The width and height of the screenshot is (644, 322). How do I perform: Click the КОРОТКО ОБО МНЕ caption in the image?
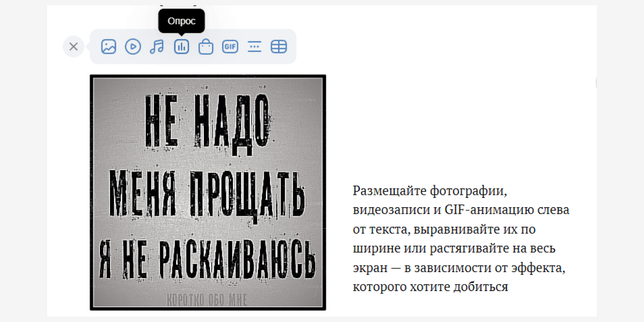pyautogui.click(x=208, y=299)
